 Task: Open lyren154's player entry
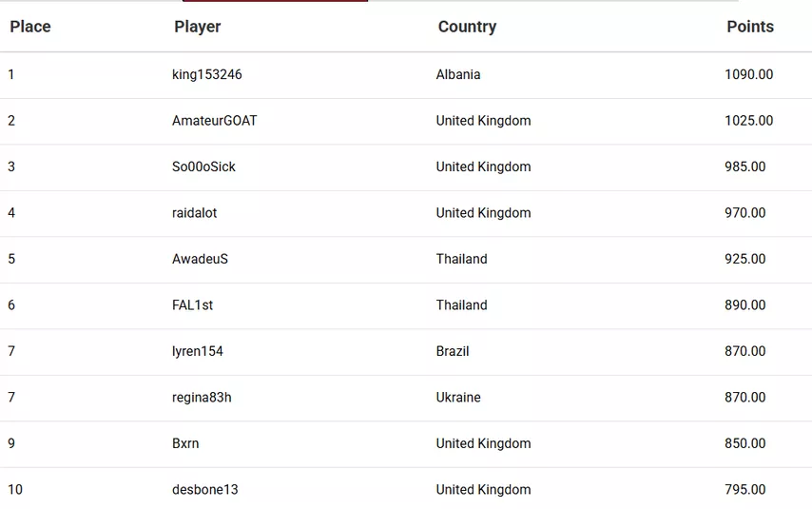coord(198,351)
